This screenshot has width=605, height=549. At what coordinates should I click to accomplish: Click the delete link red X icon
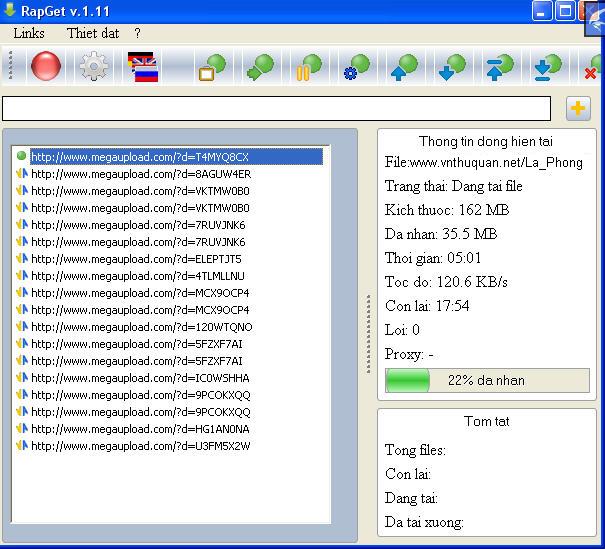593,67
